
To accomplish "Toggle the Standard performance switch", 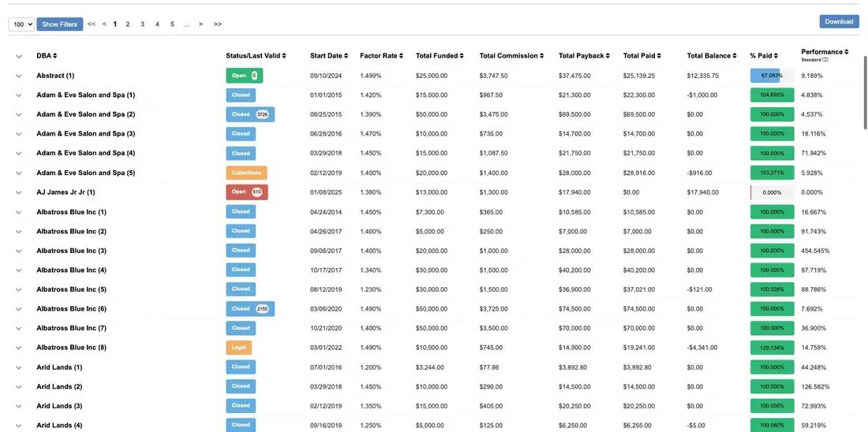I will pos(825,60).
